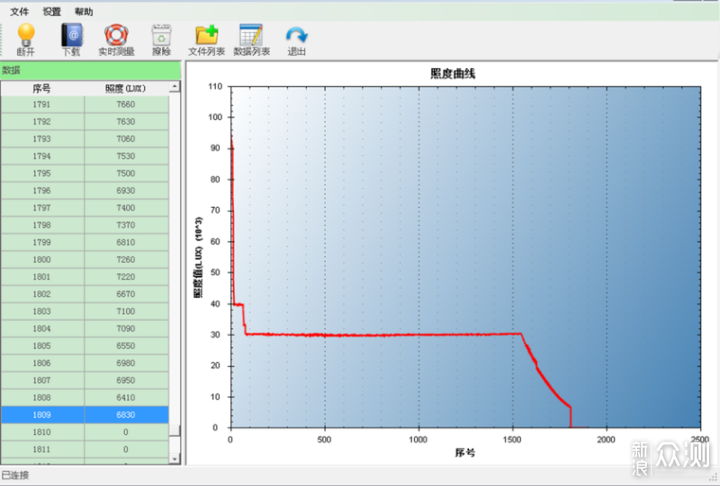Select row with serial 1807
720x486 pixels.
point(84,380)
